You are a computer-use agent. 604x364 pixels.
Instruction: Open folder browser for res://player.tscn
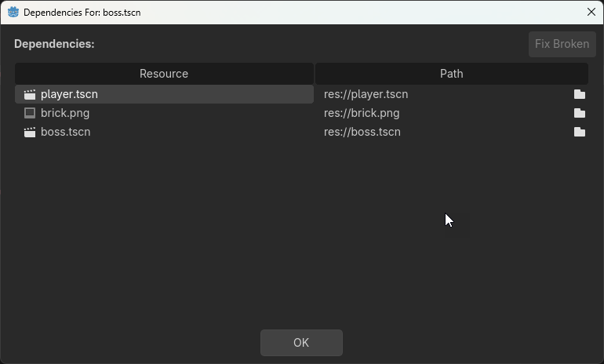coord(580,94)
